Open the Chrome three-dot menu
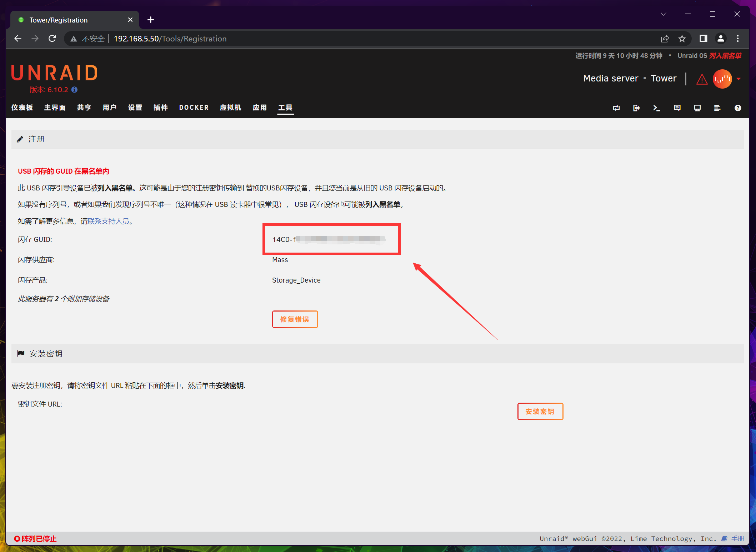This screenshot has height=552, width=756. coord(738,39)
